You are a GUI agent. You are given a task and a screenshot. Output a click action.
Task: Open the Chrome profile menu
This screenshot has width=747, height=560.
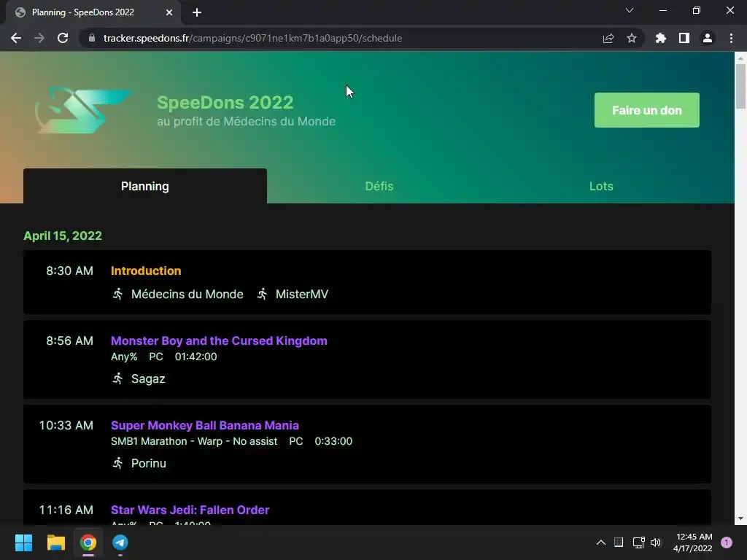(708, 38)
